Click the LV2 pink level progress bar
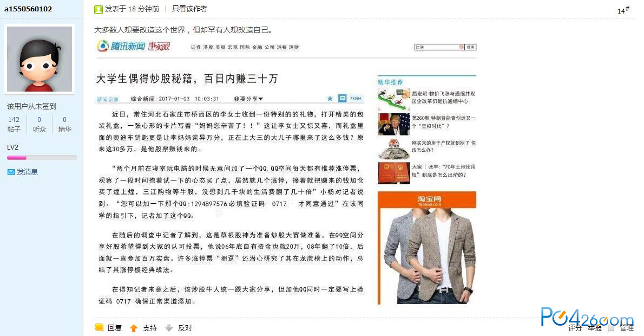The width and height of the screenshot is (644, 336). pyautogui.click(x=42, y=158)
